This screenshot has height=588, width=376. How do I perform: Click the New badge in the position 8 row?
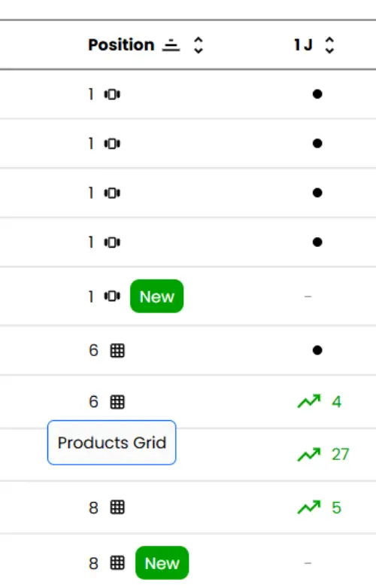tap(162, 563)
